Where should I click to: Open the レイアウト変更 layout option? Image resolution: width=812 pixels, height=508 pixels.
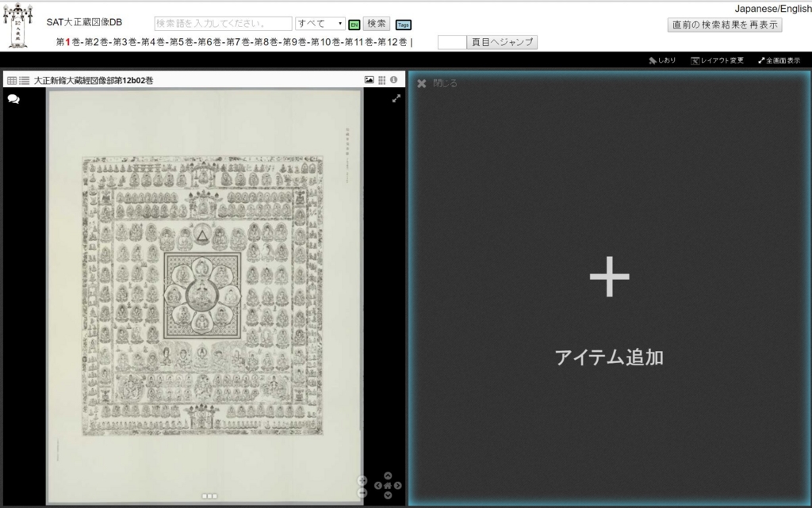point(717,60)
